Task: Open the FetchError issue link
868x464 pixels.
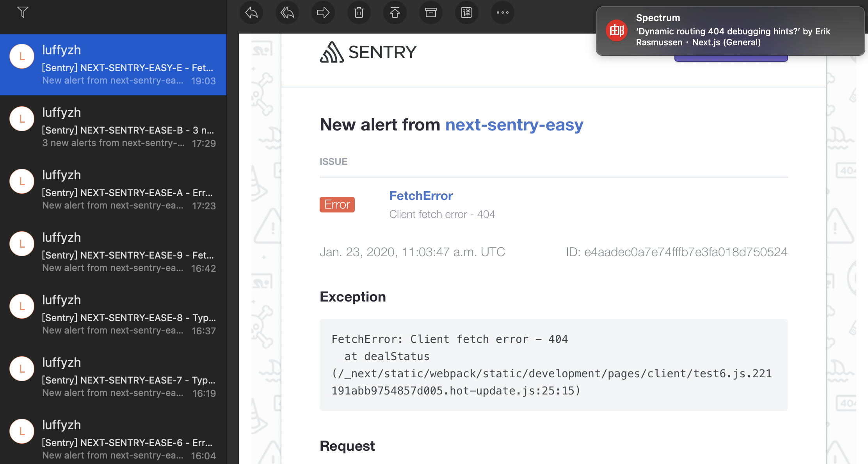Action: click(421, 196)
